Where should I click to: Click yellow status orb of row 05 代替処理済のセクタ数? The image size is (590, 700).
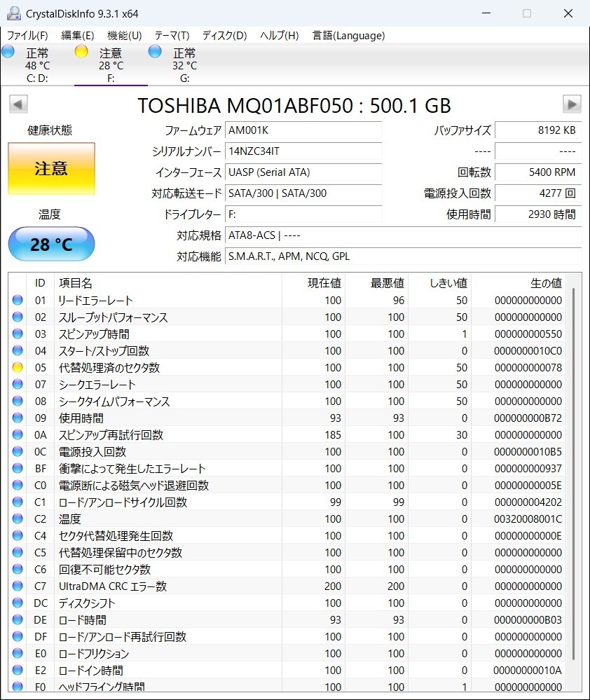18,367
